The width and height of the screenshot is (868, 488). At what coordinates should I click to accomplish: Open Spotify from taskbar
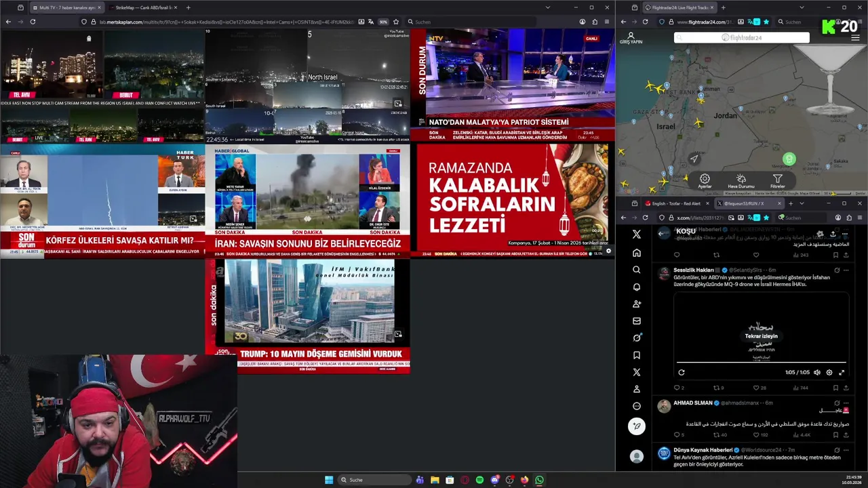[x=479, y=480]
